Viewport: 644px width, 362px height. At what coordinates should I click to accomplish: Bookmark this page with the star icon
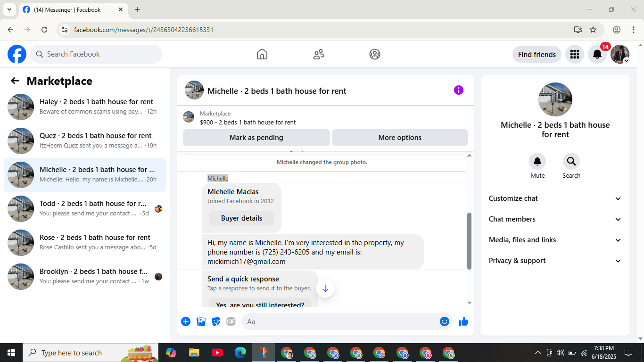pyautogui.click(x=593, y=30)
